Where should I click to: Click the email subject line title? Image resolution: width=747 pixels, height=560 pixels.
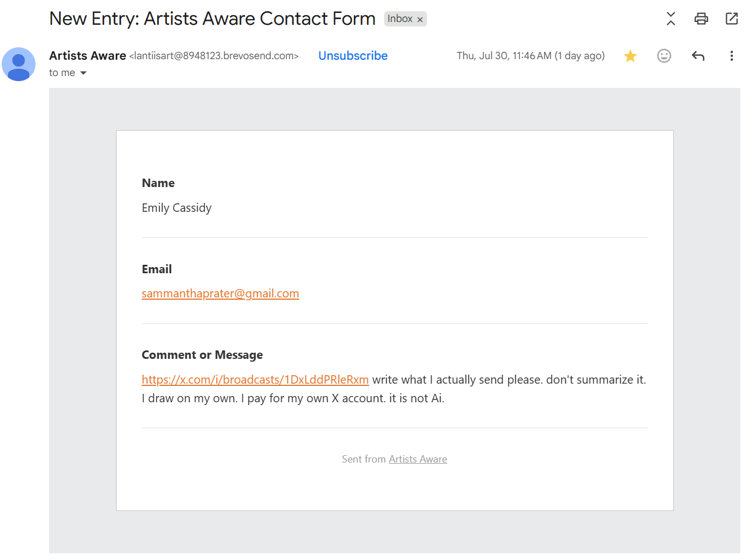pyautogui.click(x=212, y=19)
